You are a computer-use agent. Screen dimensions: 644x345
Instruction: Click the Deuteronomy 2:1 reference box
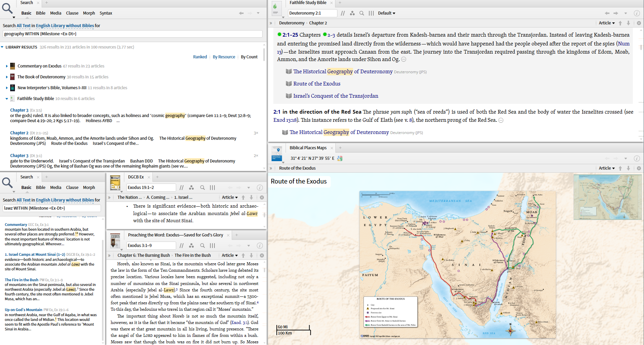(312, 13)
